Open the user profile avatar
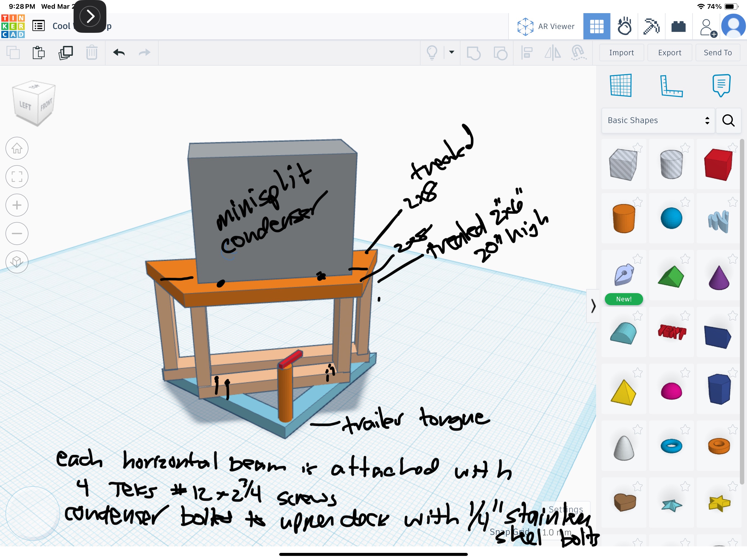 (734, 26)
